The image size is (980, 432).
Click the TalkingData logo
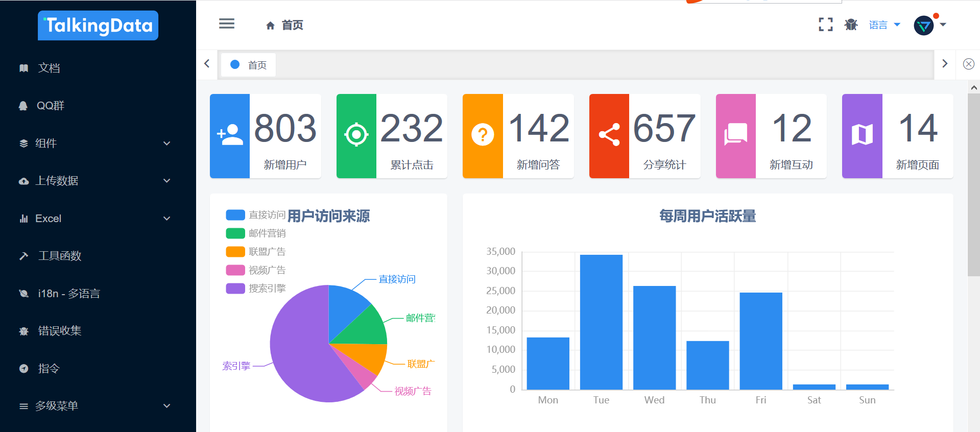point(98,26)
